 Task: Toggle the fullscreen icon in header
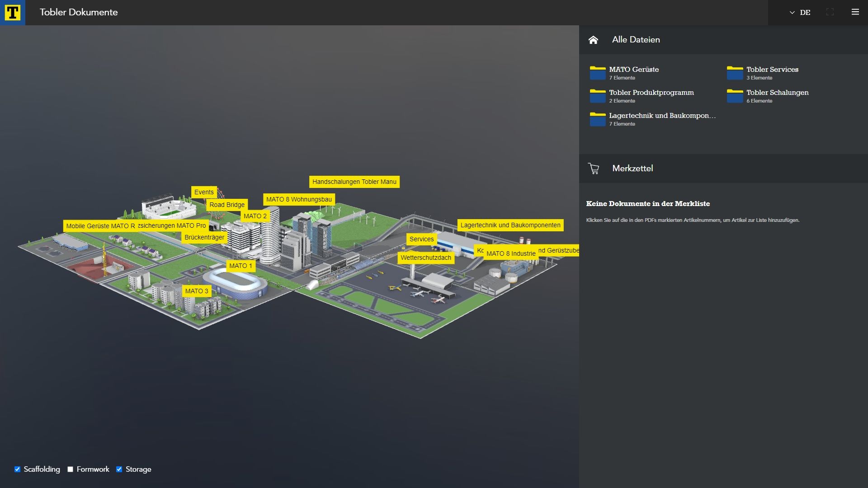point(830,12)
